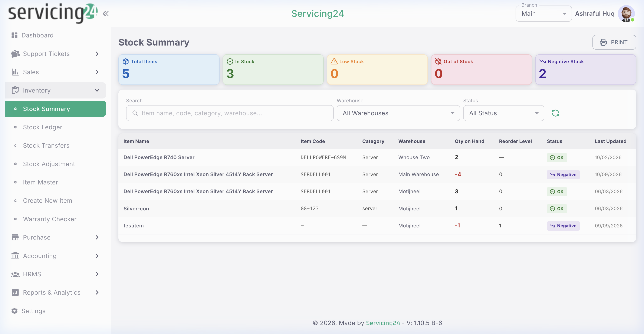This screenshot has width=644, height=334.
Task: Click the Silver-con item name
Action: point(136,208)
